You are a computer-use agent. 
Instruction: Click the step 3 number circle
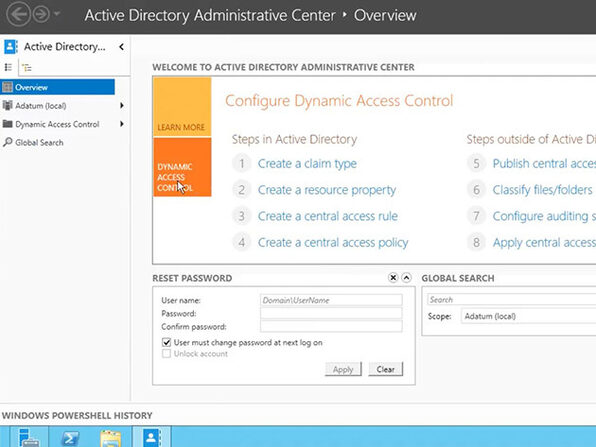(x=242, y=216)
